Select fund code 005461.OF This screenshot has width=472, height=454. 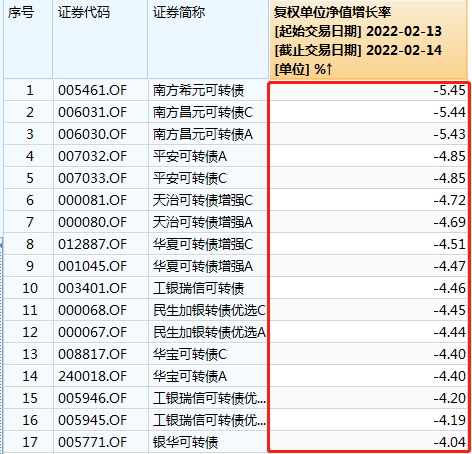[x=92, y=90]
